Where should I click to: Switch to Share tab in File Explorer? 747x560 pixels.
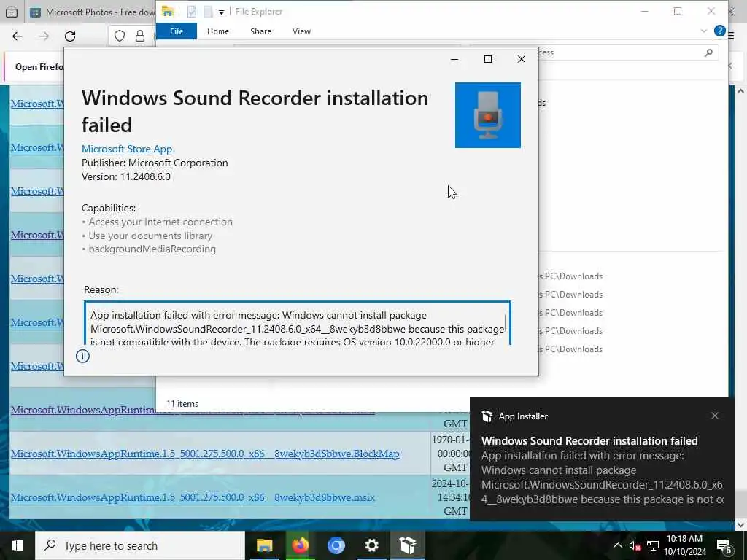260,31
